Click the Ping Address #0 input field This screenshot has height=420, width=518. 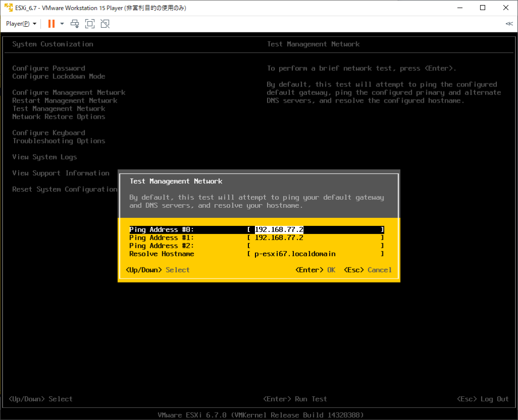tap(316, 229)
